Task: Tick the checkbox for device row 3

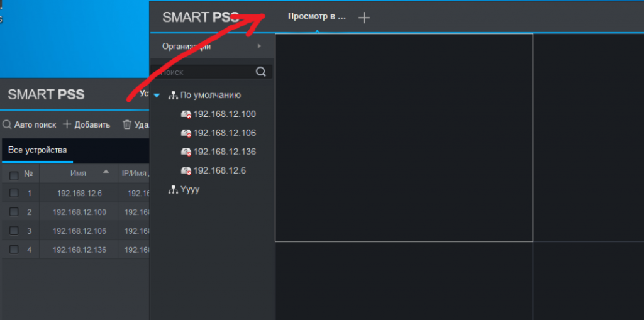Action: point(14,231)
